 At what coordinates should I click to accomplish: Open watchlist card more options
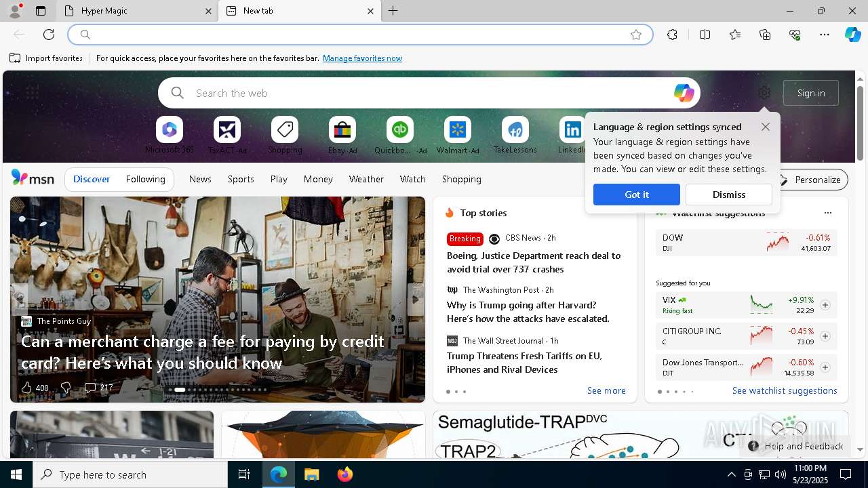827,213
